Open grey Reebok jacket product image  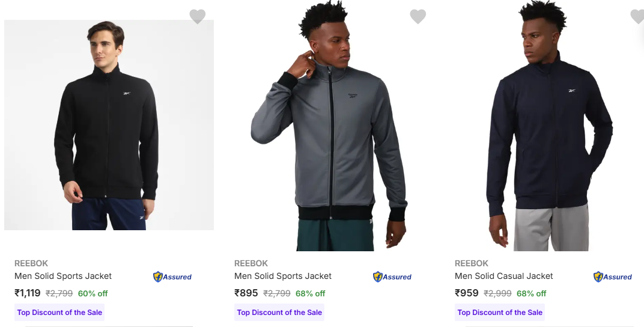329,125
